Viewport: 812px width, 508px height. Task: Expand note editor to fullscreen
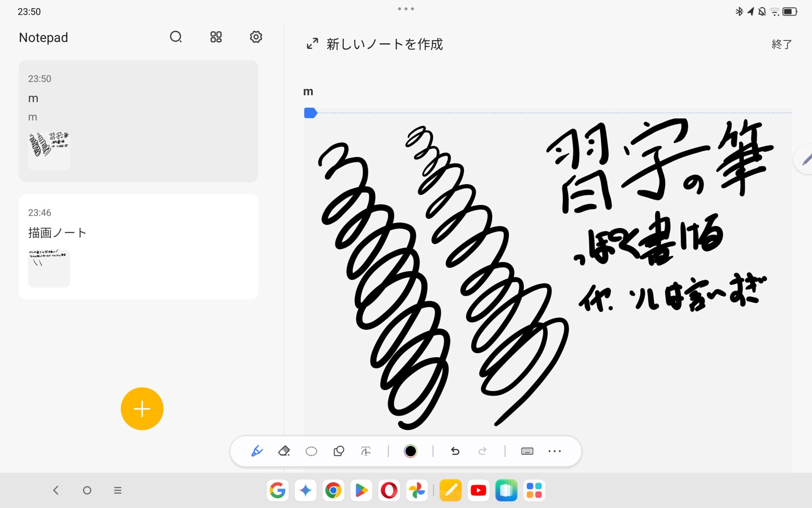click(x=312, y=44)
